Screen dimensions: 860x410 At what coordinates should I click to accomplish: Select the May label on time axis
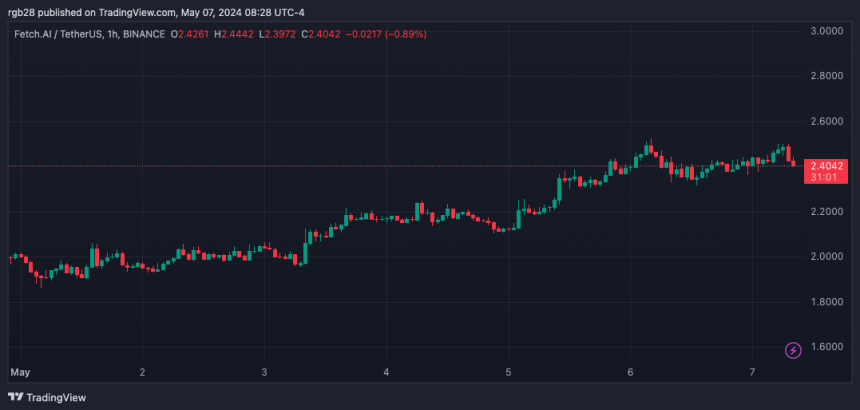tap(19, 372)
